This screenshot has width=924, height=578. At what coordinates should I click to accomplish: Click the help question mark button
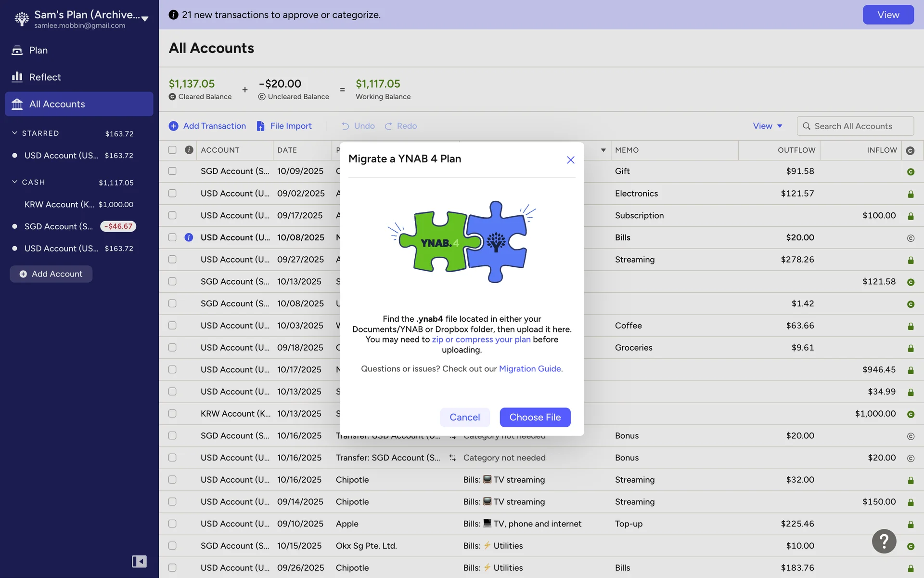point(884,541)
